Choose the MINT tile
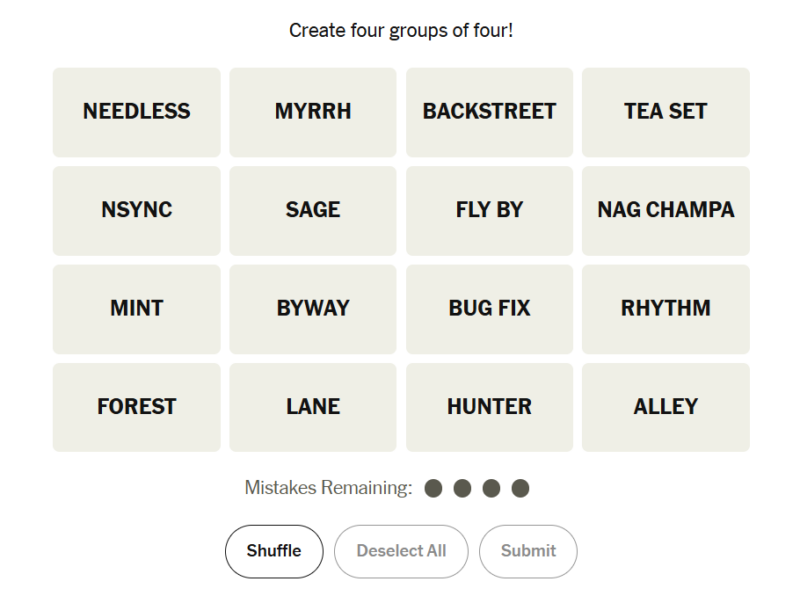 coord(137,309)
